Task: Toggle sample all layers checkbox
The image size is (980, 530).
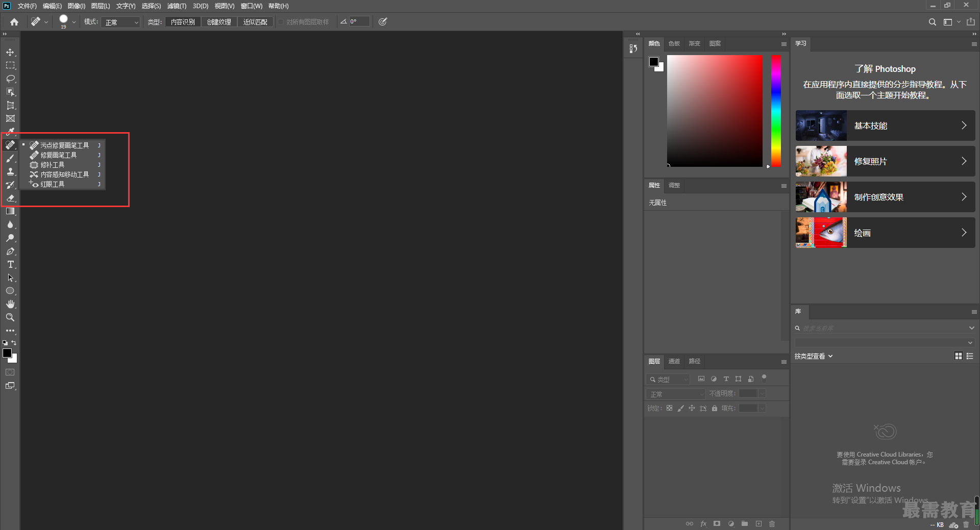Action: [x=281, y=22]
